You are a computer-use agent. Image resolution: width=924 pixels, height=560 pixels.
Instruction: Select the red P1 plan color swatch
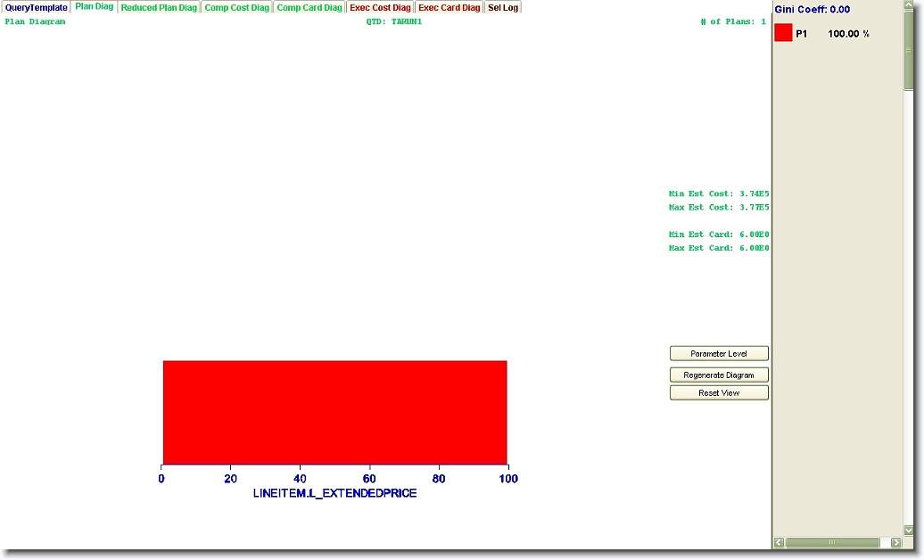coord(783,33)
